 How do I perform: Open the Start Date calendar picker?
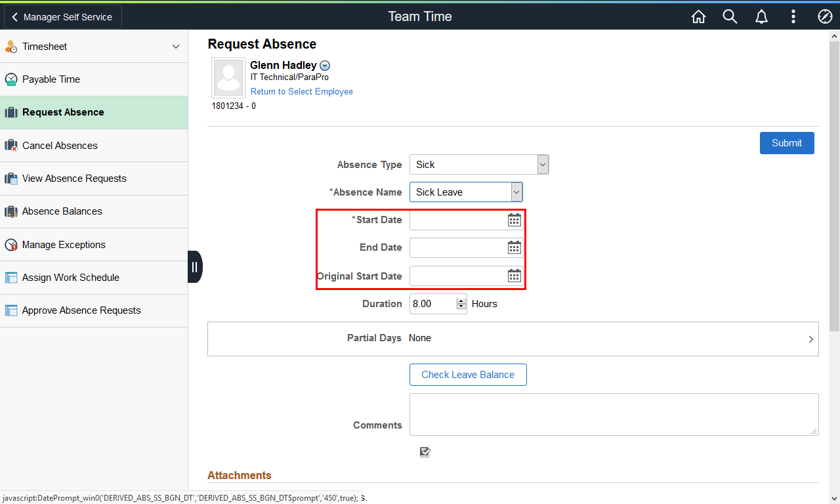(x=514, y=220)
